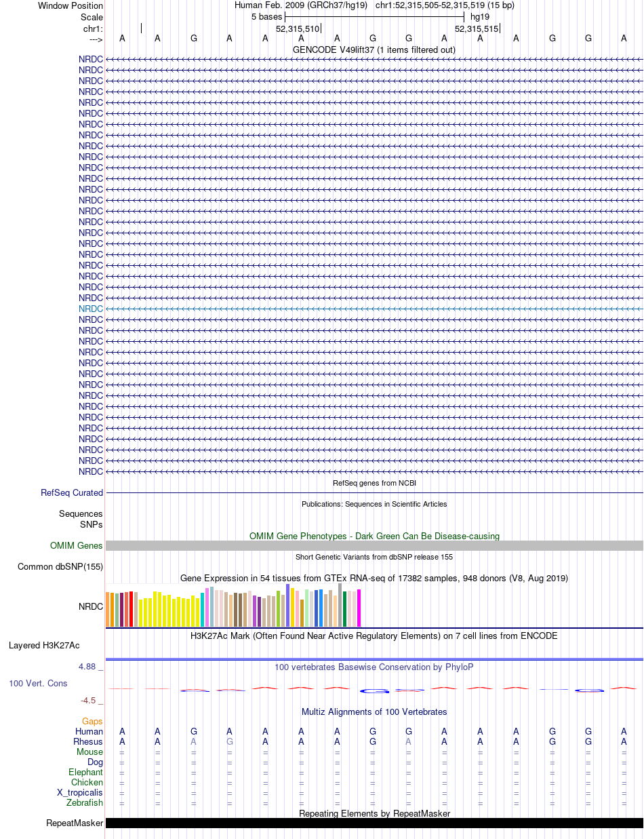This screenshot has width=644, height=839.
Task: Click 'Short Genetic Variants from dbSNP release 155'
Action: click(x=374, y=557)
